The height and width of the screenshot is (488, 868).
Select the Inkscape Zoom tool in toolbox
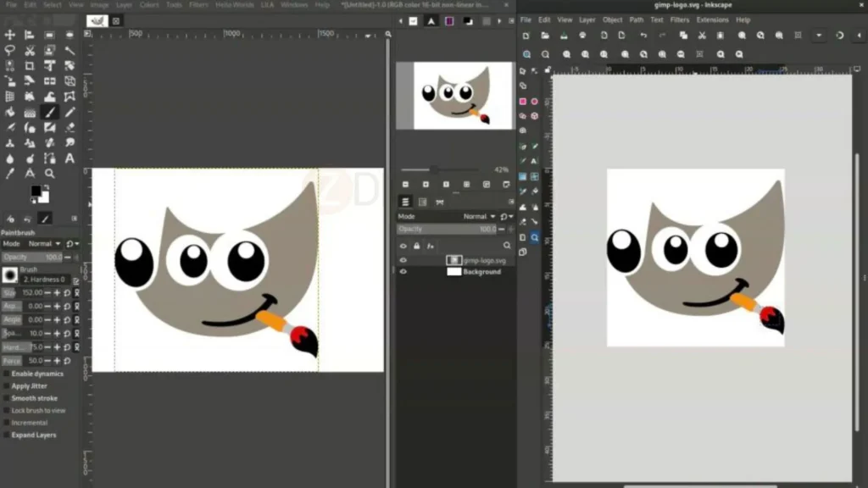point(534,237)
